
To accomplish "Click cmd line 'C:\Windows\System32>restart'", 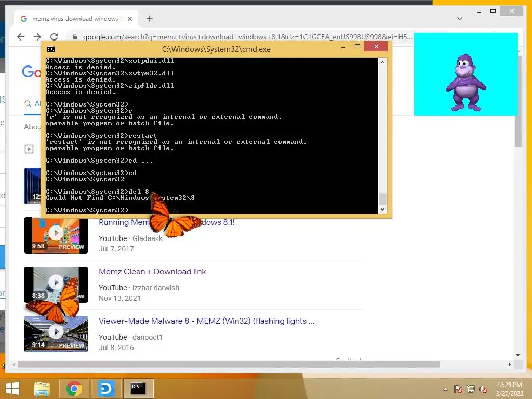I will (x=101, y=136).
